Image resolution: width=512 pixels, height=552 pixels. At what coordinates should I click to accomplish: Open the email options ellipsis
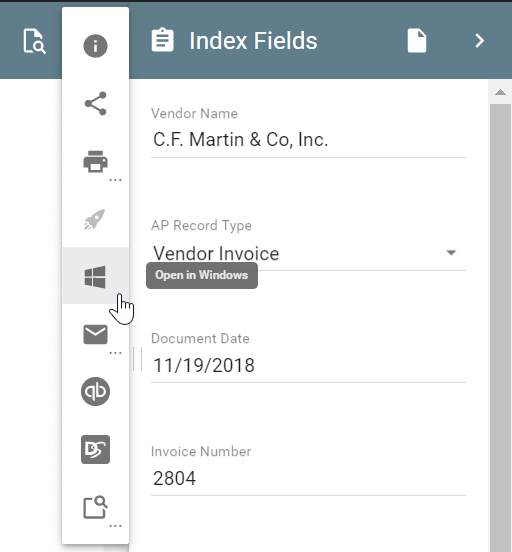(x=115, y=353)
